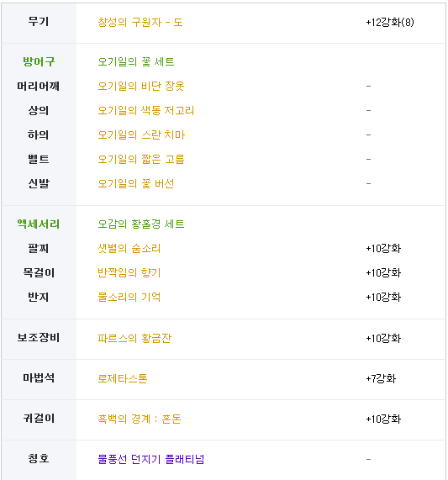Click the +7강화 magic stone value
448x480 pixels.
(x=381, y=379)
